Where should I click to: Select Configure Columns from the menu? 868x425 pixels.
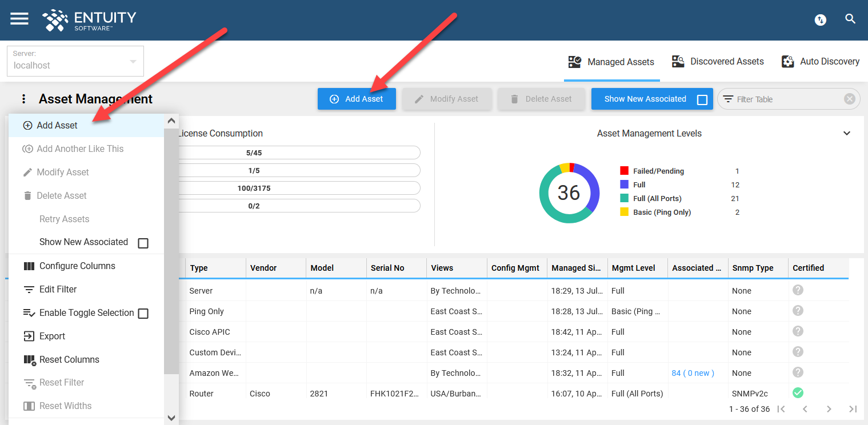(77, 266)
